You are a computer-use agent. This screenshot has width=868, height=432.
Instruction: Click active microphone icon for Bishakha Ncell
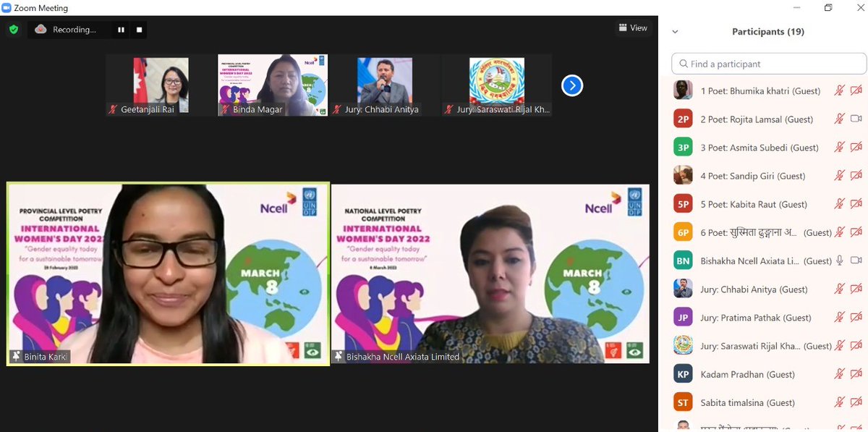tap(839, 261)
